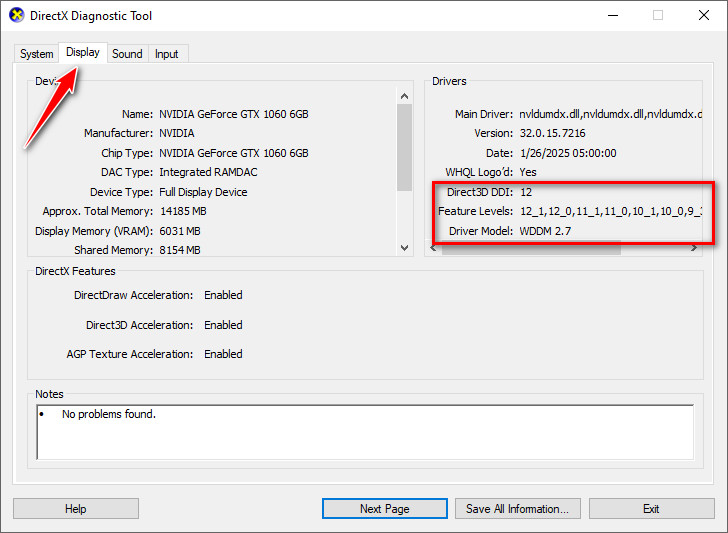Click Save All Information button
728x533 pixels.
[517, 509]
